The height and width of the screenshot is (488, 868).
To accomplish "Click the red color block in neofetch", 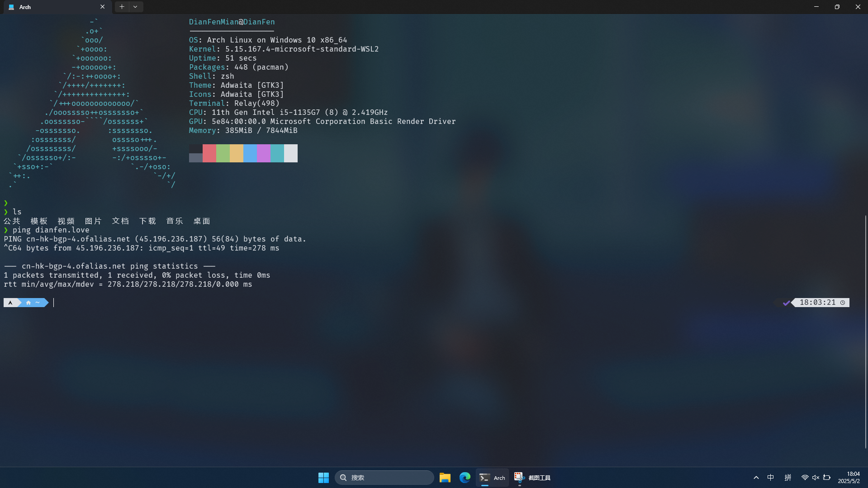I will (x=209, y=153).
